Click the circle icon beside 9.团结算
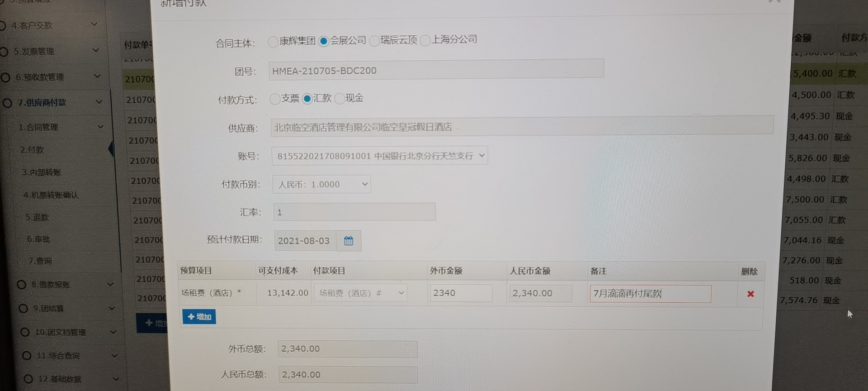The image size is (868, 391). click(24, 309)
